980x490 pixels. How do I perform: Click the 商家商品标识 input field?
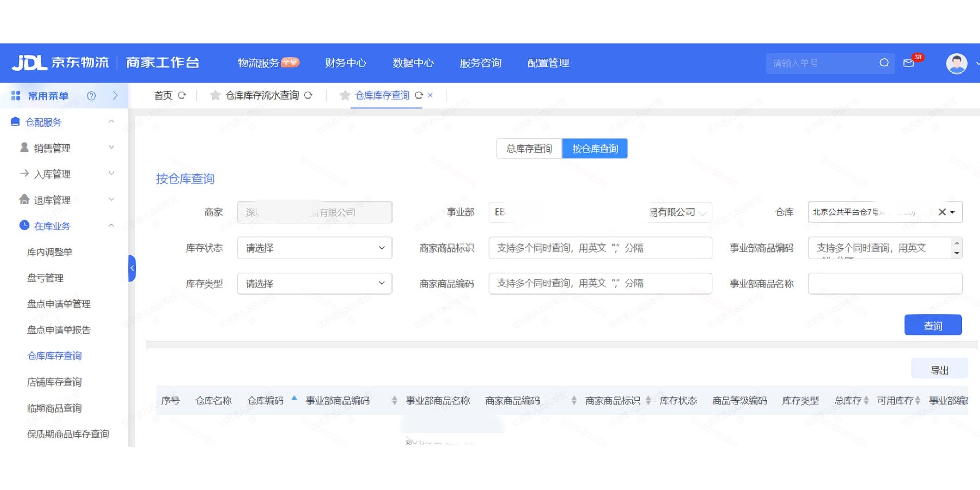coord(600,248)
